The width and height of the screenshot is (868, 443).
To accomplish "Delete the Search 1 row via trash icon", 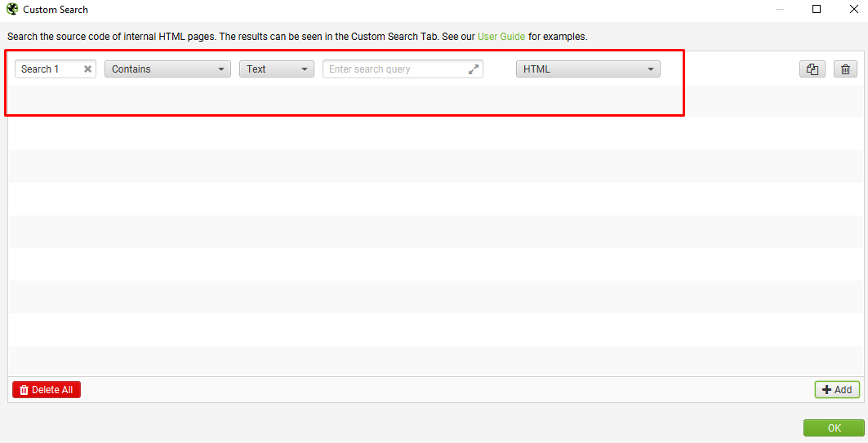I will point(845,69).
